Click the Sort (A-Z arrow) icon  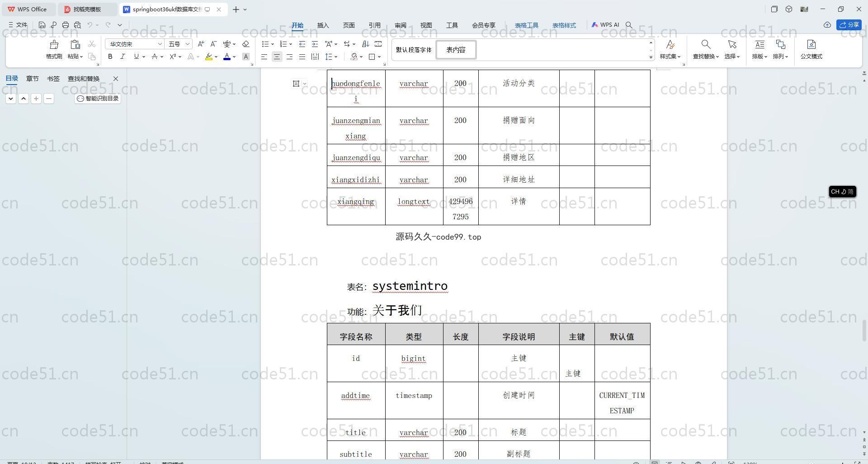click(366, 44)
